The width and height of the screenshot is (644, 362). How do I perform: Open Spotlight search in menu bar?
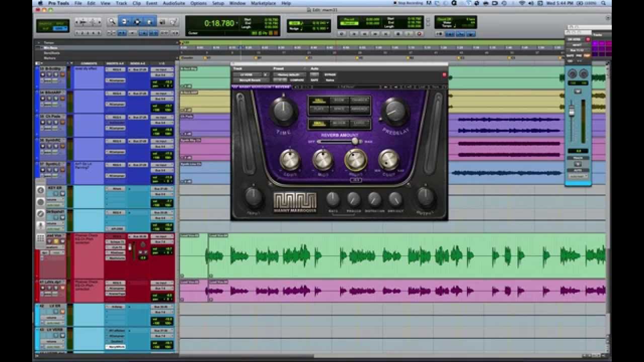click(x=603, y=3)
